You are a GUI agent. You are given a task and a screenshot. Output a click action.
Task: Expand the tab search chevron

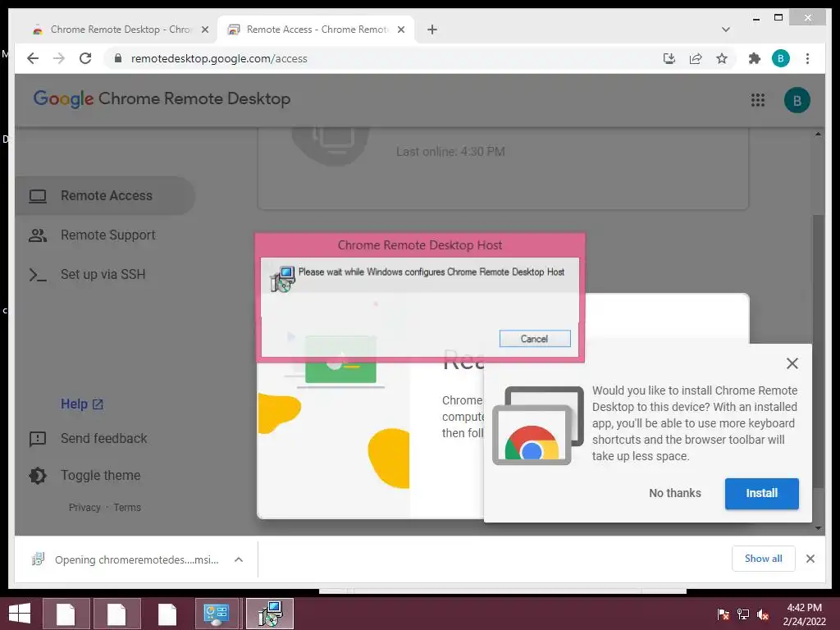(x=726, y=30)
